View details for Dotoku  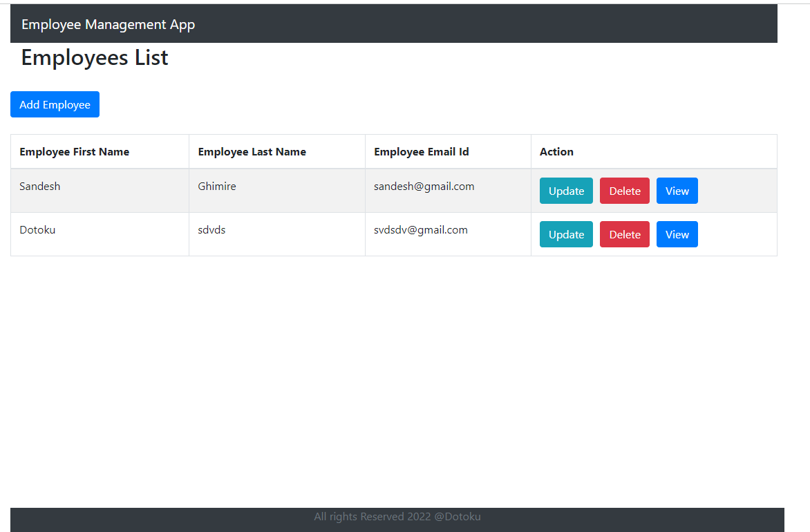pyautogui.click(x=677, y=234)
